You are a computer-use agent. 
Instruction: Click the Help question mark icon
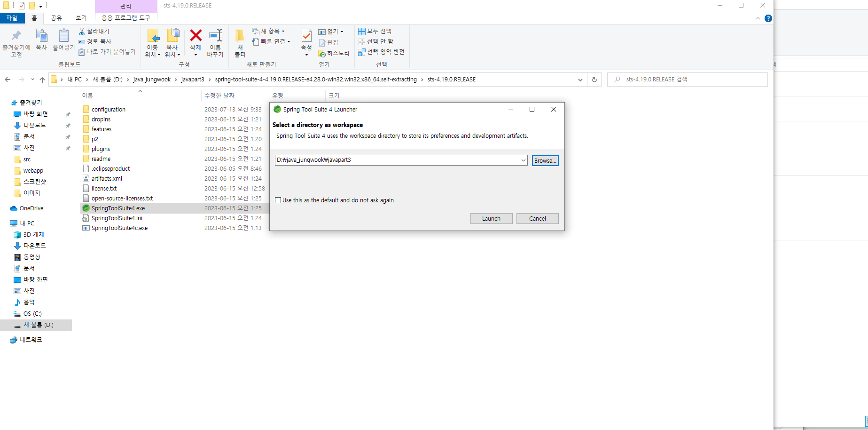tap(768, 18)
